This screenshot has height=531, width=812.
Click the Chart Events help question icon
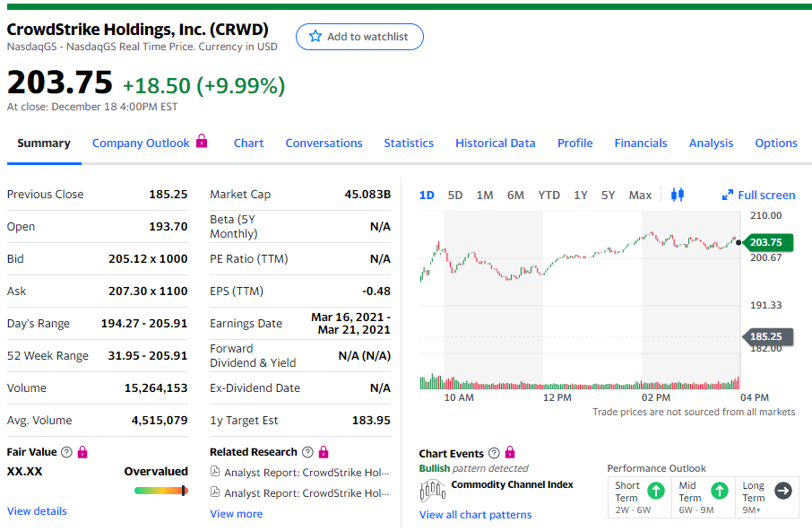(x=494, y=454)
